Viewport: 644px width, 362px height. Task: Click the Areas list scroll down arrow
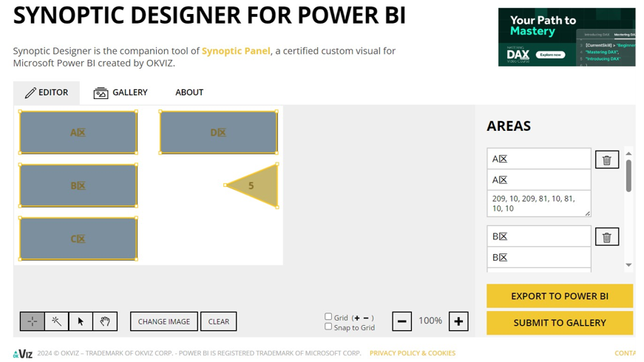(628, 265)
